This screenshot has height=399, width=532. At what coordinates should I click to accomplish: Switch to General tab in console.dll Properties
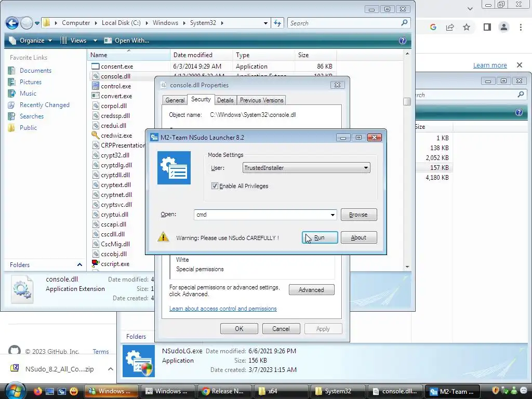click(175, 100)
